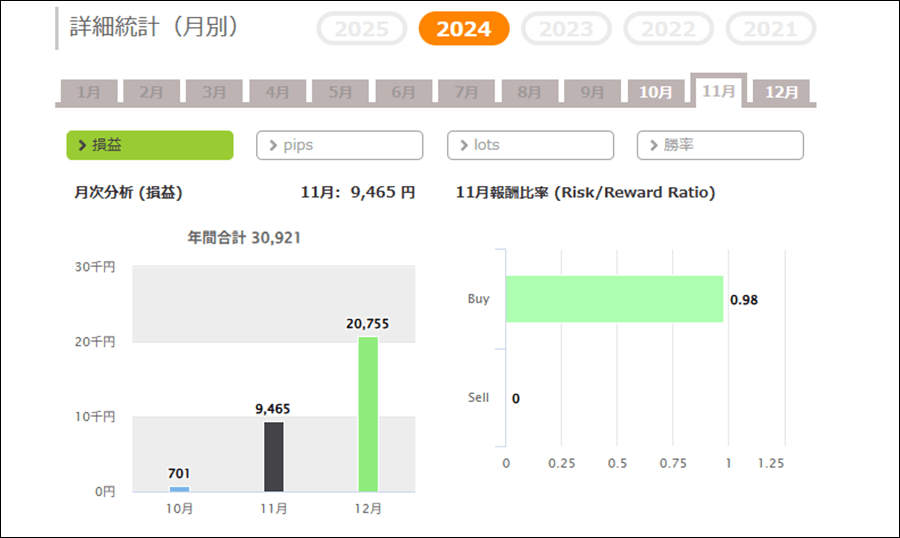Click the 9月 month tab
This screenshot has height=538, width=900.
(593, 92)
